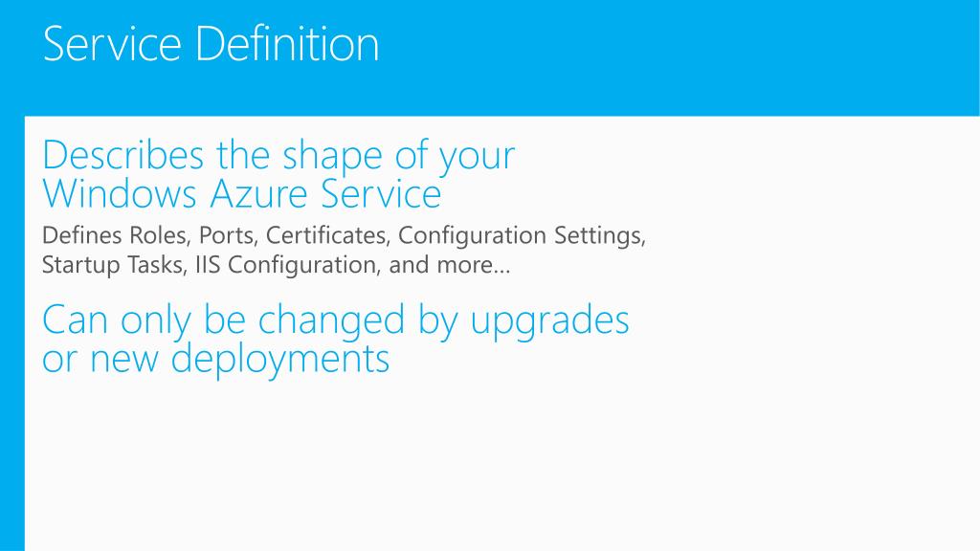The height and width of the screenshot is (551, 980).
Task: Click the word 'shape' in the first heading
Action: [332, 158]
